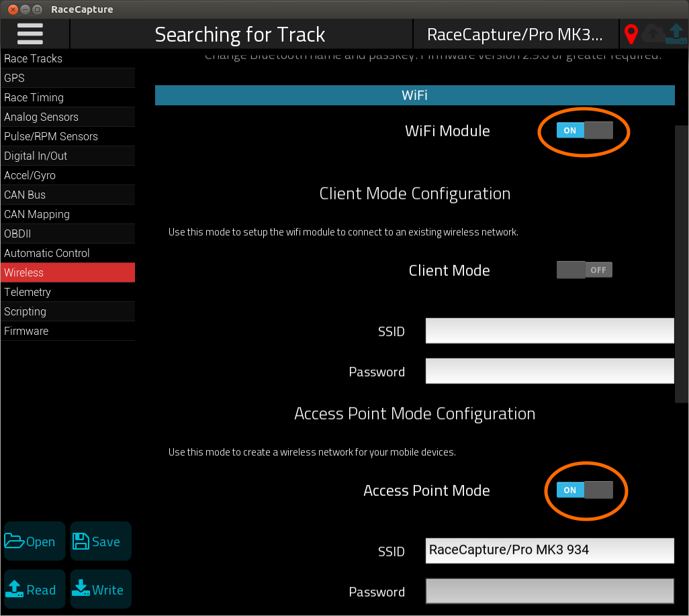Enable the Client Mode switch

pyautogui.click(x=584, y=270)
